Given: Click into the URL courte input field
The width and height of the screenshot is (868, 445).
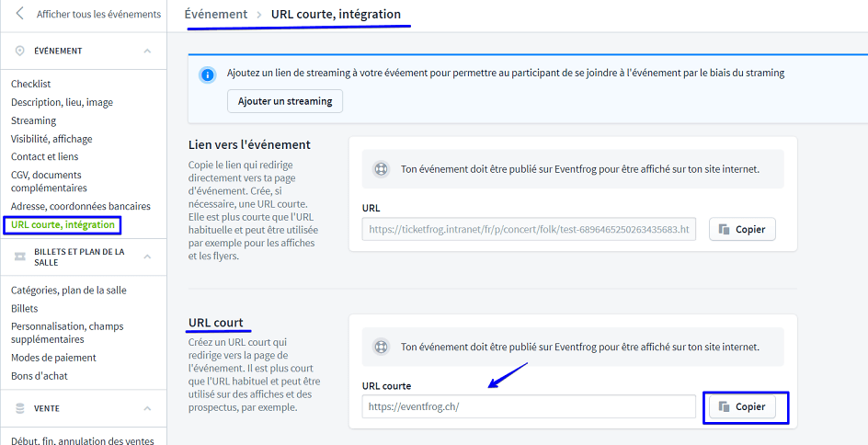Looking at the screenshot, I should tap(529, 406).
